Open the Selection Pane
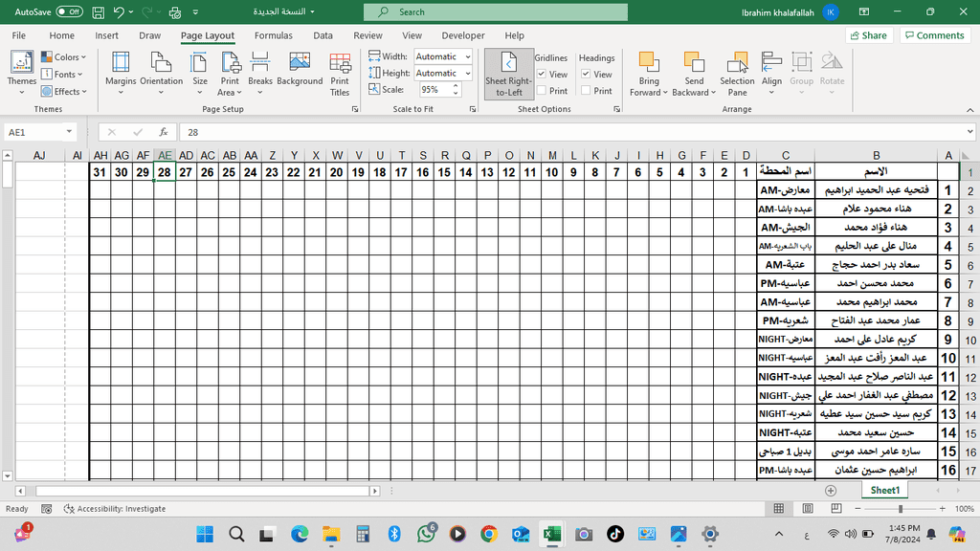This screenshot has width=980, height=551. tap(738, 73)
